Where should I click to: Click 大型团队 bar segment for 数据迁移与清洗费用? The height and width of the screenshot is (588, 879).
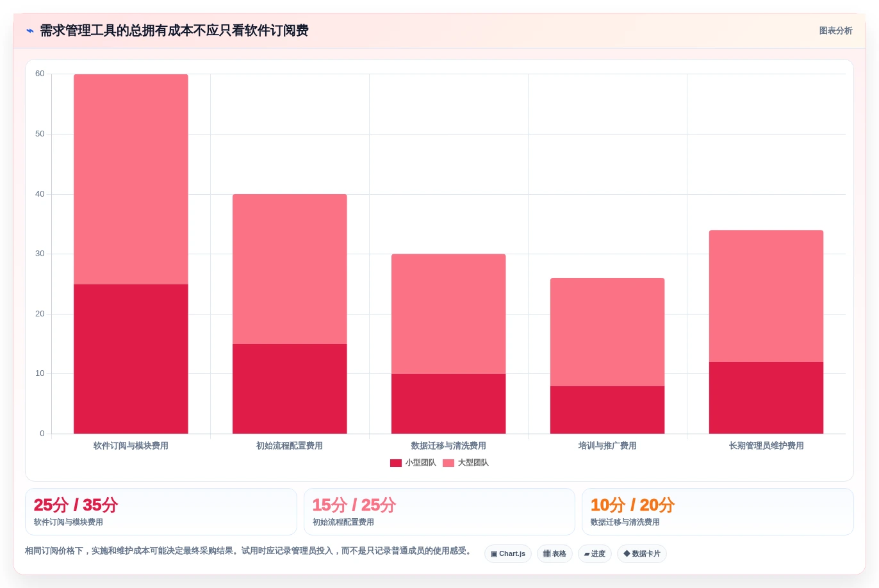(x=448, y=314)
